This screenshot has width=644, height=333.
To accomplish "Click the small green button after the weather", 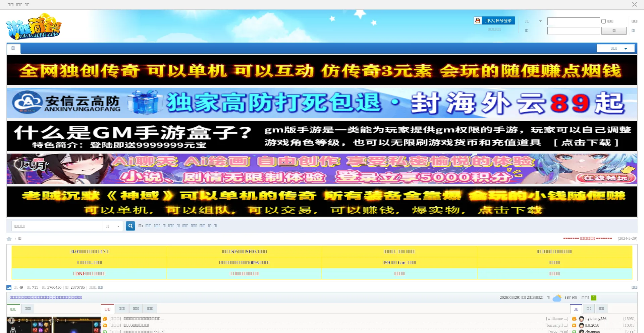I will pyautogui.click(x=593, y=298).
